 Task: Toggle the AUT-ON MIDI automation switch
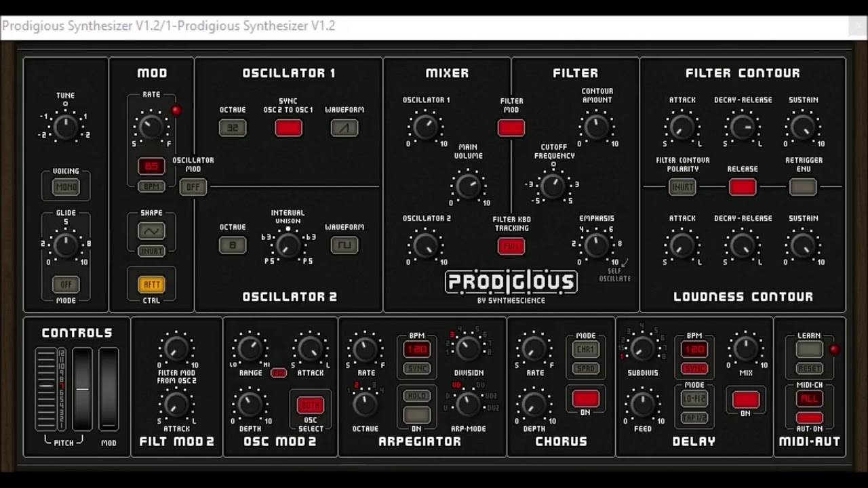(809, 418)
